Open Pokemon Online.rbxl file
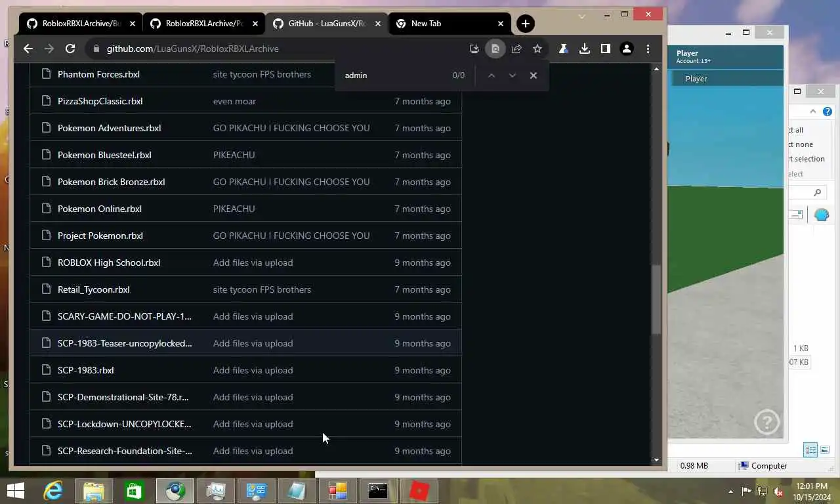 [99, 209]
